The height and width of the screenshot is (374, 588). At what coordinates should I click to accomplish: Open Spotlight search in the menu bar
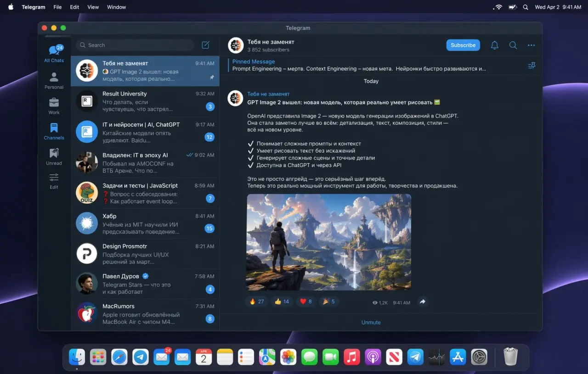[x=526, y=7]
